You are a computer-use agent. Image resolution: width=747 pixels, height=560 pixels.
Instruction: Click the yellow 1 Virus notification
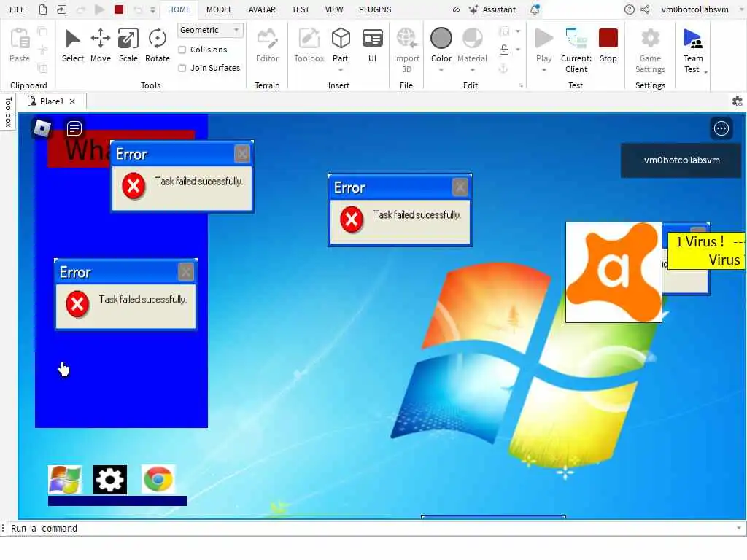click(x=706, y=251)
